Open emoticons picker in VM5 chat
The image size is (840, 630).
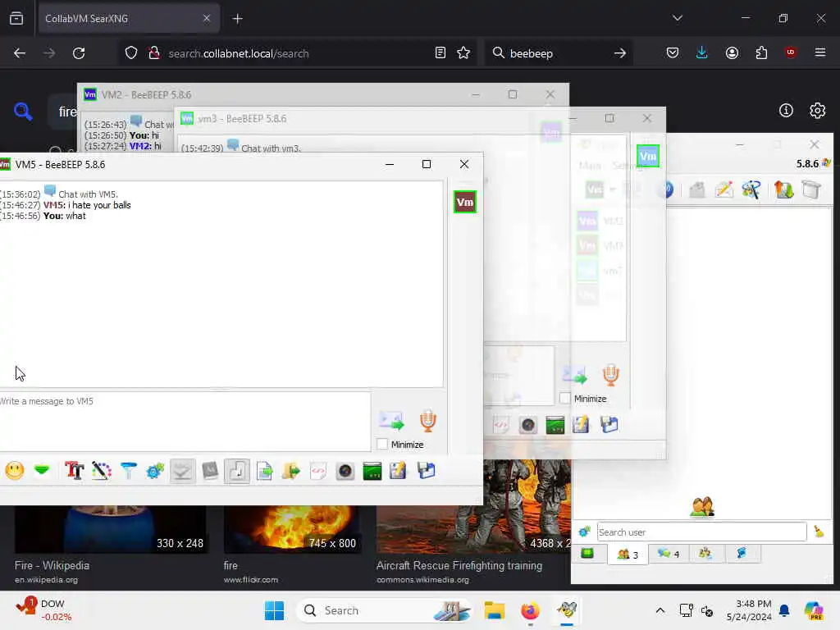[x=15, y=471]
